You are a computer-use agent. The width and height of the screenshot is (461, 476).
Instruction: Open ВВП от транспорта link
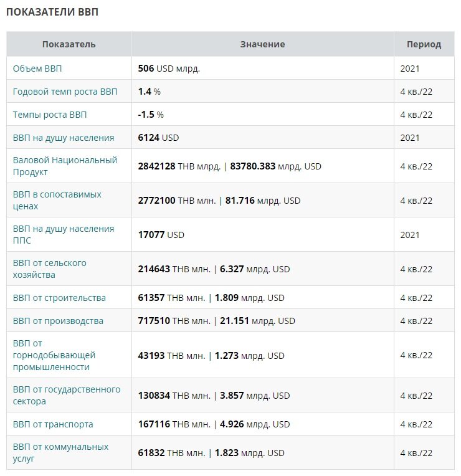click(53, 424)
